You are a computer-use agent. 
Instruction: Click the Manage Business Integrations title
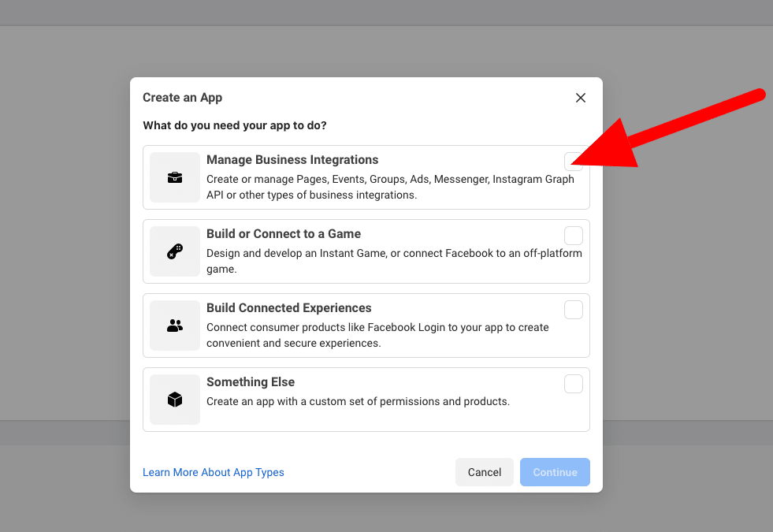(x=292, y=160)
